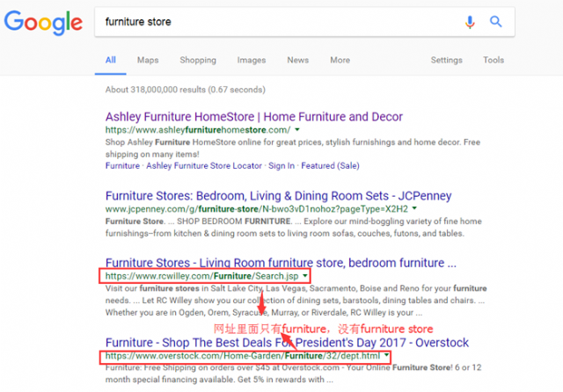The image size is (563, 392).
Task: Click the JCPenney snippet mentioning SHOP BEDROOM FURNITURE
Action: (x=293, y=227)
